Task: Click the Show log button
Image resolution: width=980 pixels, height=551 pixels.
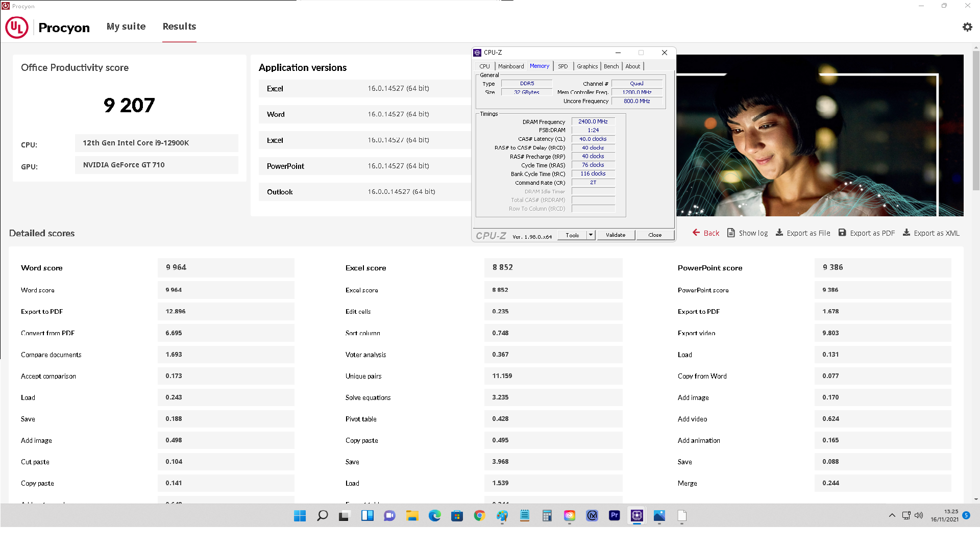Action: point(747,233)
